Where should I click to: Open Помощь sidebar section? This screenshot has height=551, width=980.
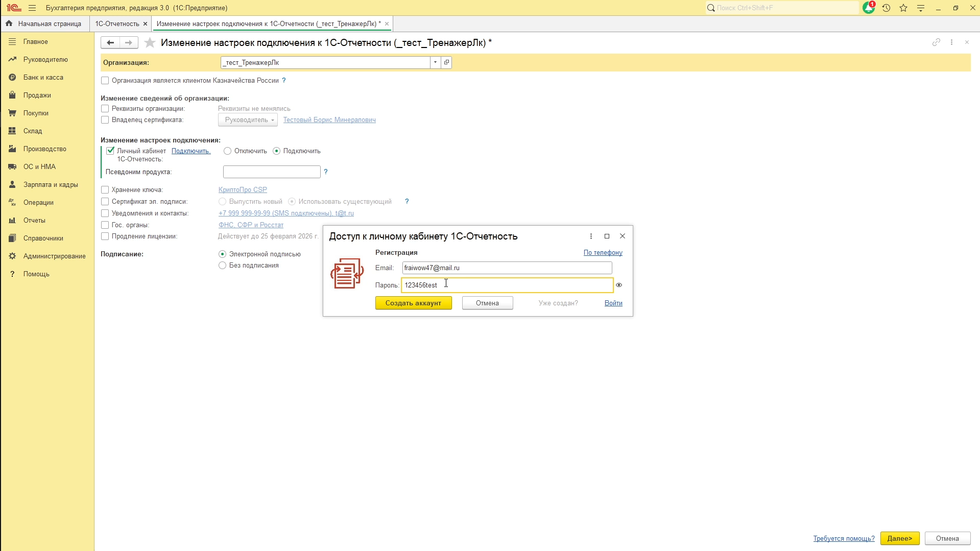click(x=36, y=274)
